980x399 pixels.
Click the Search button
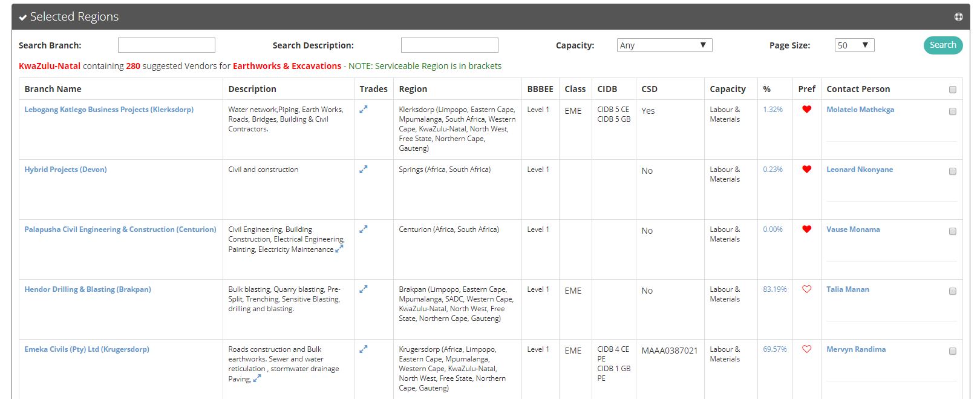(942, 45)
